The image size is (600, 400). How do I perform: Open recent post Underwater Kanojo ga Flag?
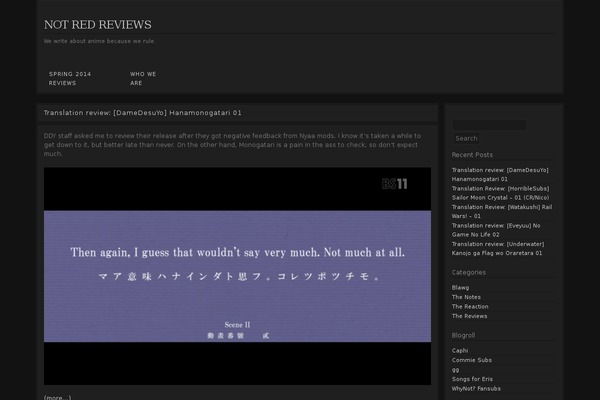pyautogui.click(x=498, y=248)
